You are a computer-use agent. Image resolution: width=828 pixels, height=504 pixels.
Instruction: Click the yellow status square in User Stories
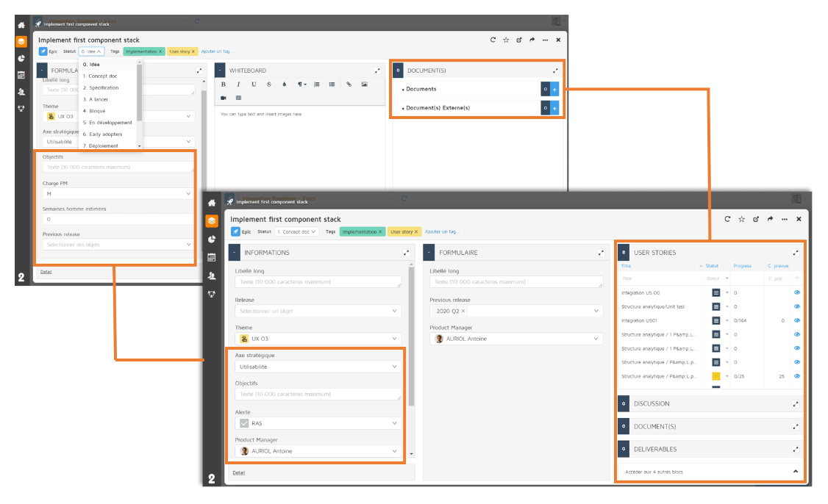(716, 376)
